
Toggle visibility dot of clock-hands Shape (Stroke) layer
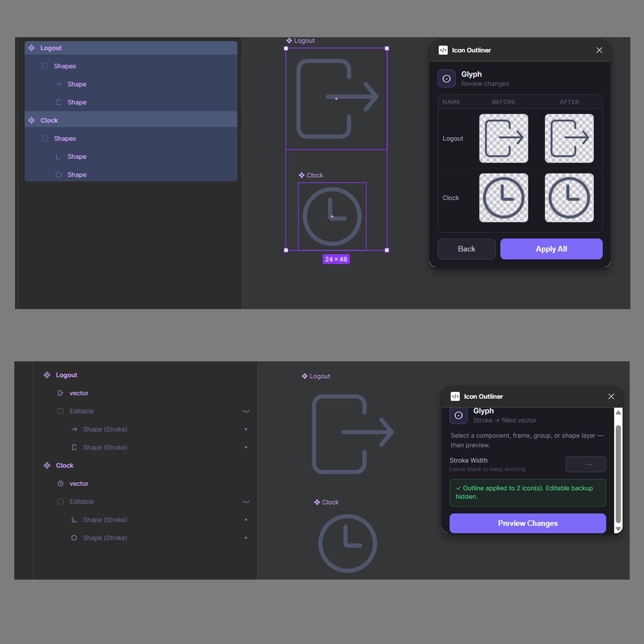click(246, 519)
